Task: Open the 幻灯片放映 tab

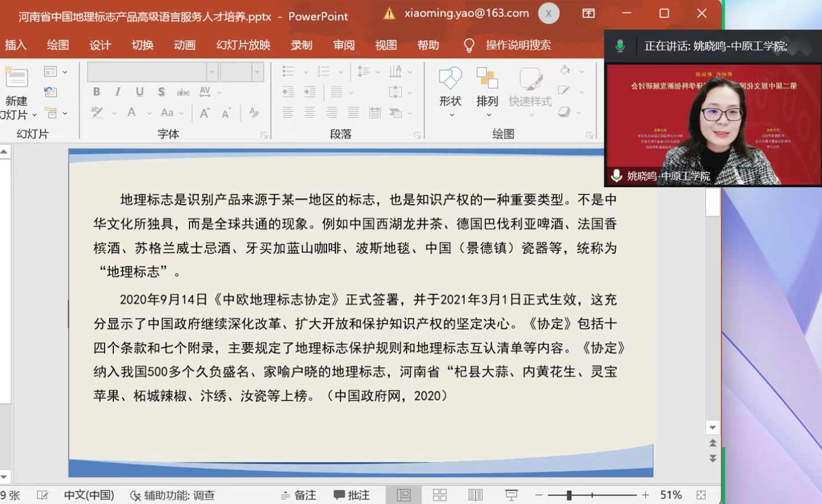Action: [243, 45]
